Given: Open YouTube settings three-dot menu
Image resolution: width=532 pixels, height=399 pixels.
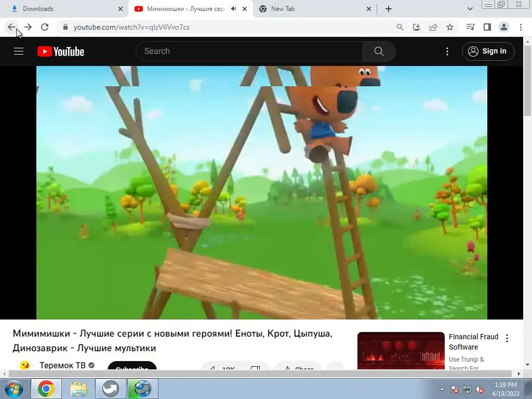Looking at the screenshot, I should click(x=447, y=51).
